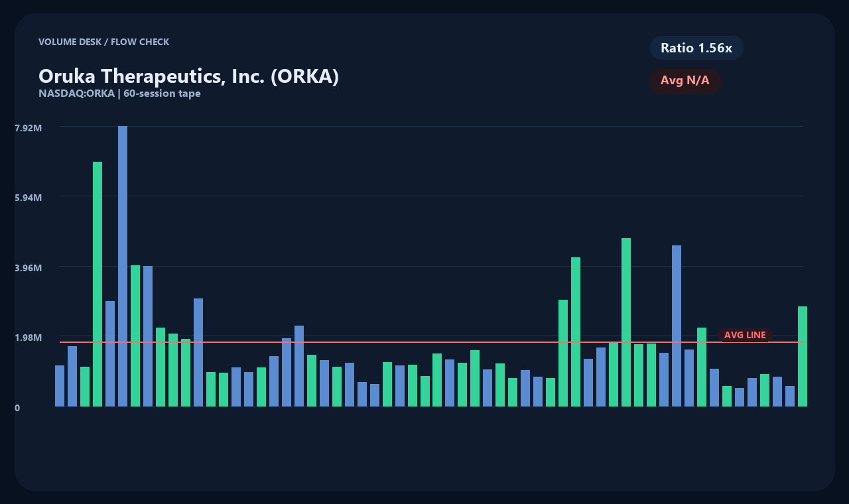Click the 3.96M axis label
This screenshot has width=849, height=504.
29,268
